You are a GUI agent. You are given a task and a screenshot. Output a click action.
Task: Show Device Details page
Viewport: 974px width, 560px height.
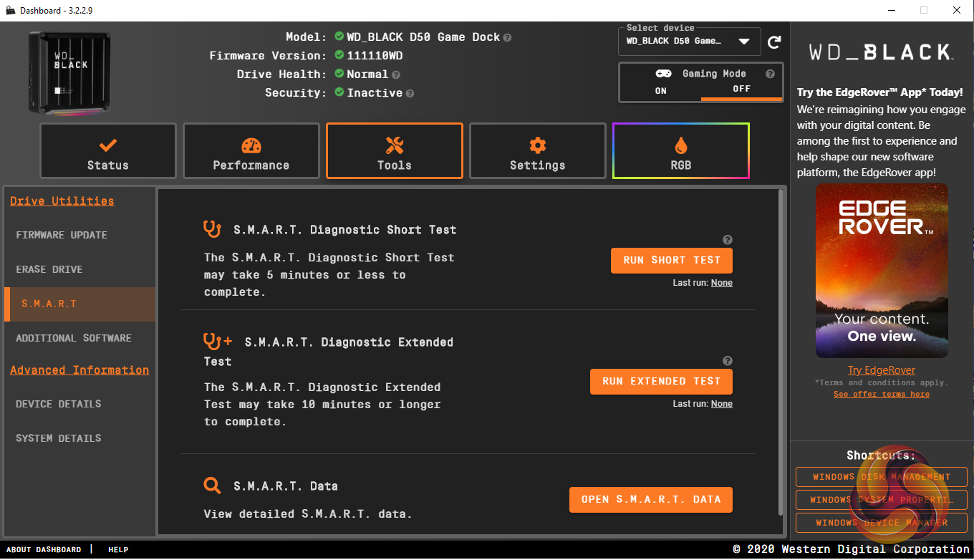click(x=79, y=404)
